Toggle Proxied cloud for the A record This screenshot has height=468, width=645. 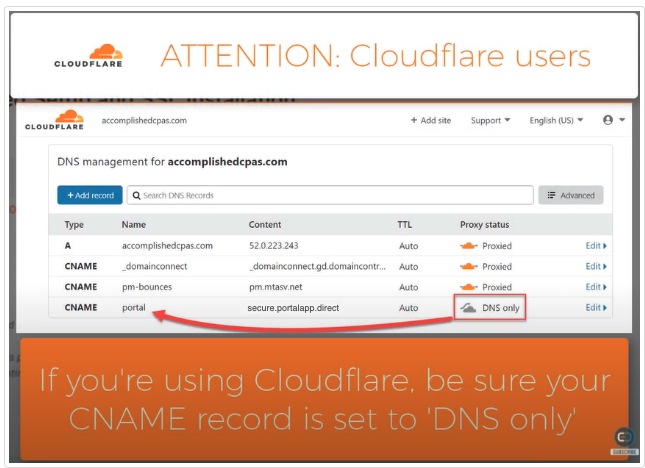click(x=469, y=246)
